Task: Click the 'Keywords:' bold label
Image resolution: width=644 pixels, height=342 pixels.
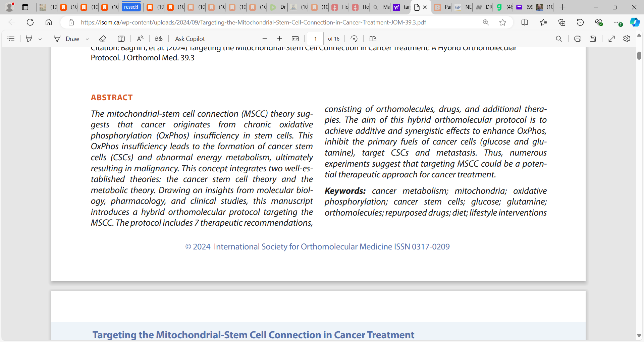Action: pos(345,191)
